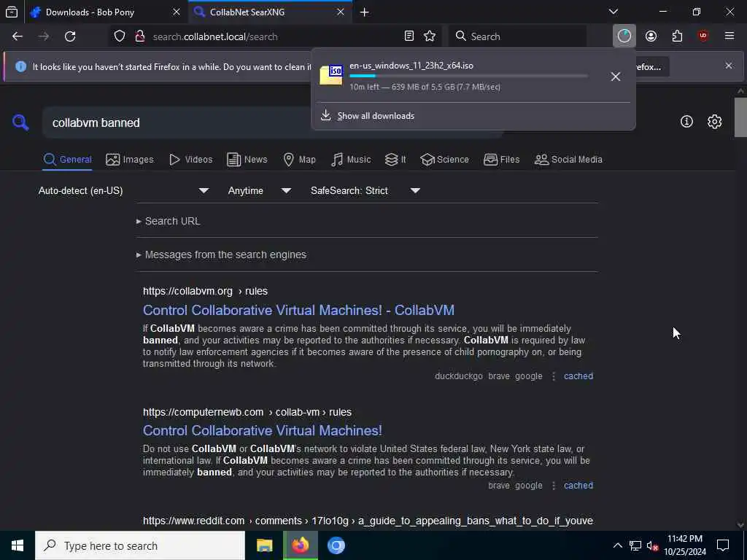Click the Firefox taskbar icon
The height and width of the screenshot is (560, 747).
(x=300, y=545)
